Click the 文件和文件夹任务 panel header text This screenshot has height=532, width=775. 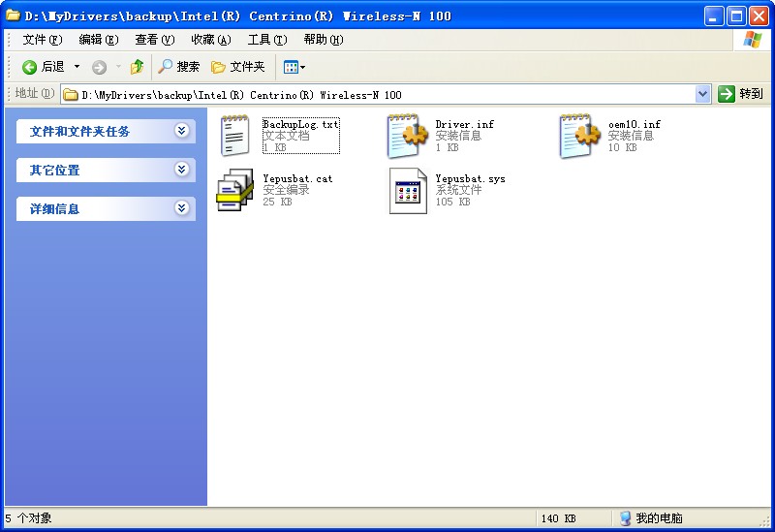(x=79, y=132)
